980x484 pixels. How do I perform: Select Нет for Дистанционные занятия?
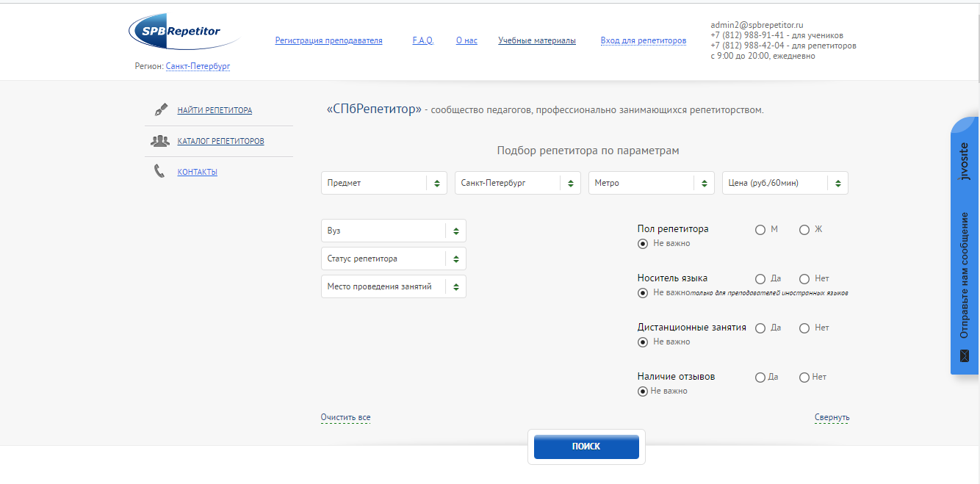[804, 328]
